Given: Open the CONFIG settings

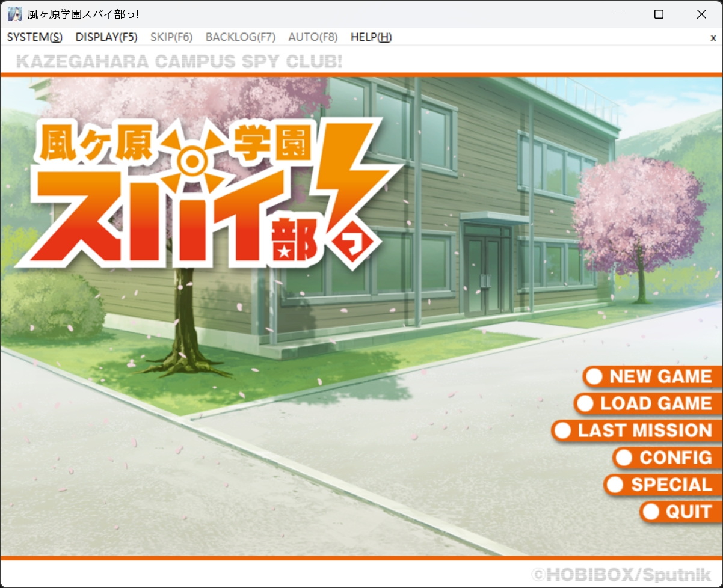Looking at the screenshot, I should (x=668, y=458).
